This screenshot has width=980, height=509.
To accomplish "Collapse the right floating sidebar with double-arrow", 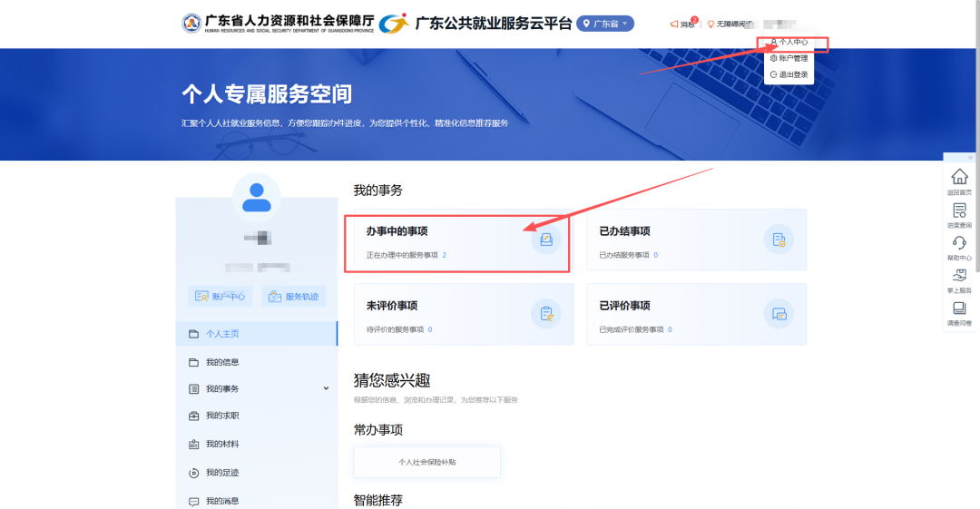I will coord(970,158).
